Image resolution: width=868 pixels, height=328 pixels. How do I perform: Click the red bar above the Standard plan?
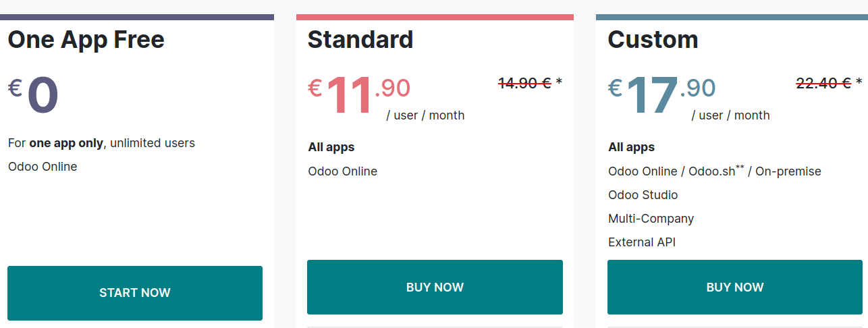pyautogui.click(x=435, y=17)
